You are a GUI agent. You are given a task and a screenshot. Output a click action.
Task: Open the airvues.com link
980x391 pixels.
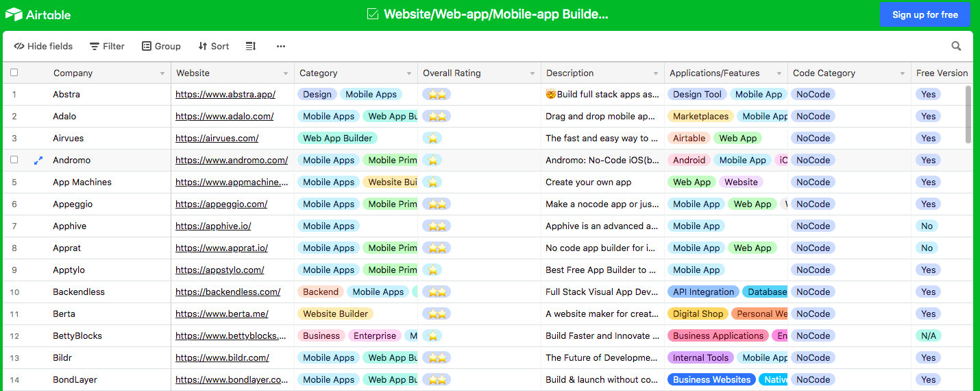(217, 139)
